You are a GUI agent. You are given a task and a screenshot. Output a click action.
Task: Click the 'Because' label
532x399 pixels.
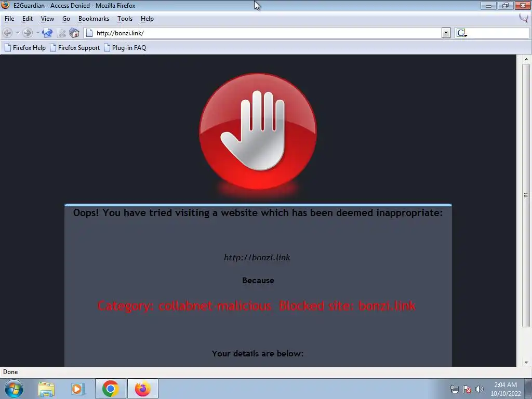point(258,281)
